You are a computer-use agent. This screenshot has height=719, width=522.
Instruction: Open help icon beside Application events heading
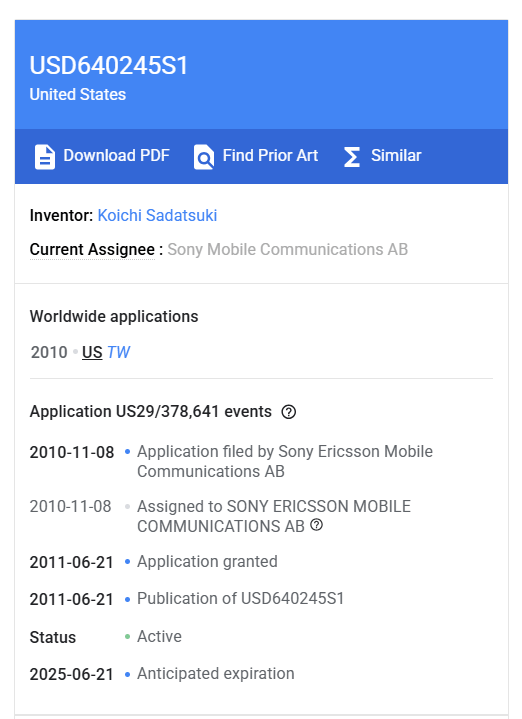click(x=289, y=412)
